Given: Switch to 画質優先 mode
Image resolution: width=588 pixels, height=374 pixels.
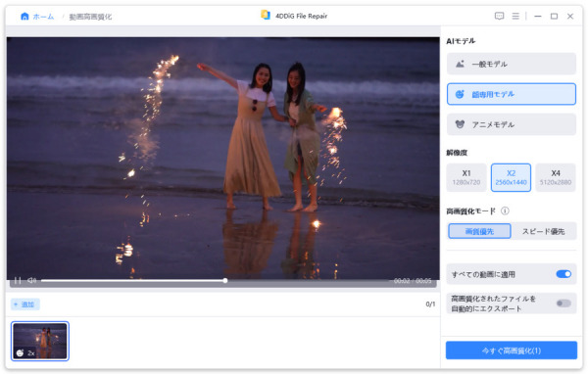Looking at the screenshot, I should (x=479, y=231).
